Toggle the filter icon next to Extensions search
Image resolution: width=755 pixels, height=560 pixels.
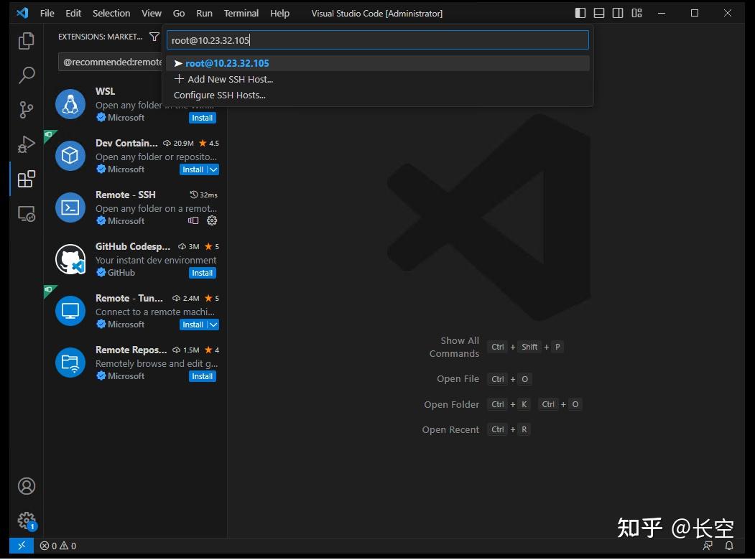(155, 36)
